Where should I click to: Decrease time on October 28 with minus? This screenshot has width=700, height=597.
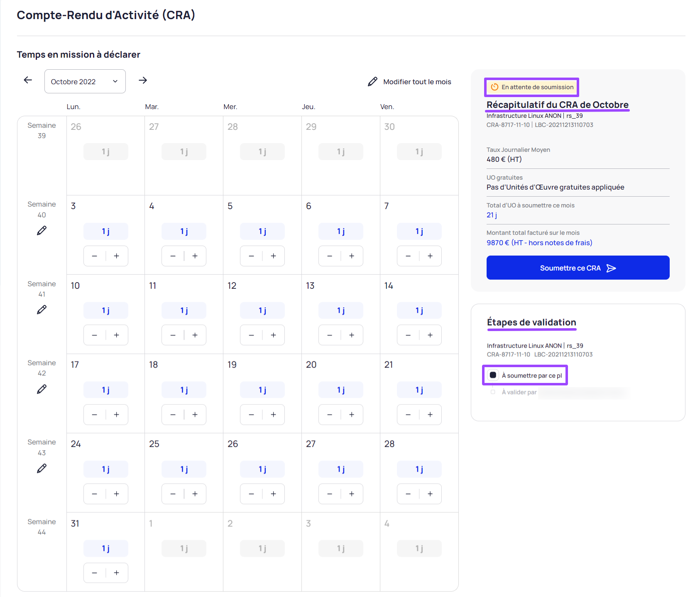pos(408,494)
